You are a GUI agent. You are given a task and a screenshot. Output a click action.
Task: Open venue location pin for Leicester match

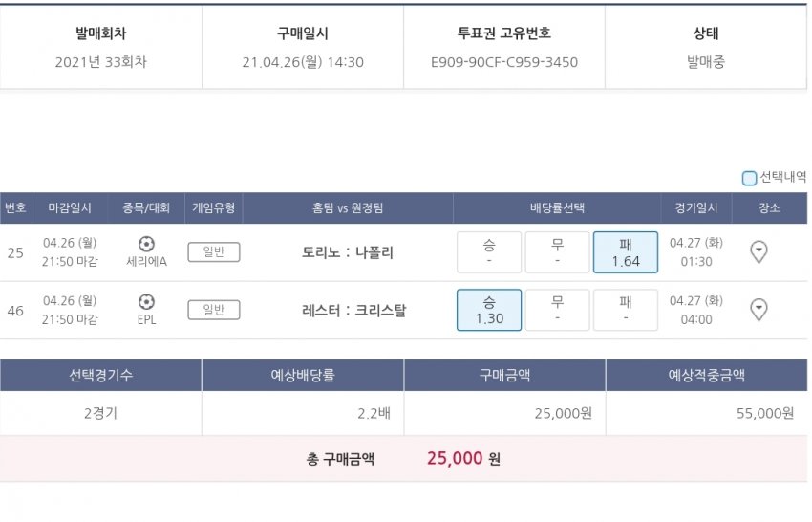tap(759, 310)
